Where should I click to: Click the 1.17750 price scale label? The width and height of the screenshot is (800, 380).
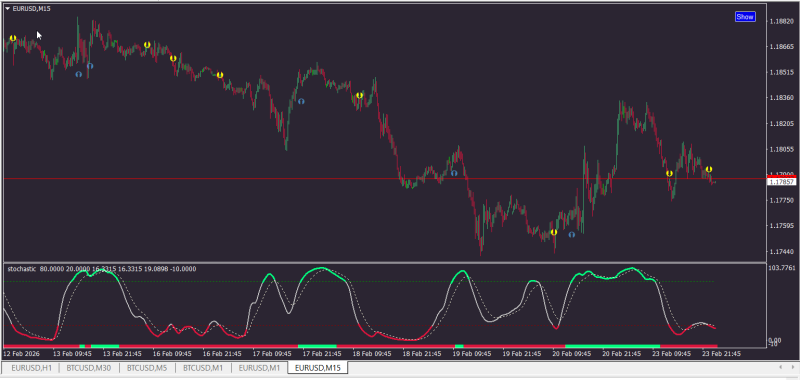tap(782, 200)
